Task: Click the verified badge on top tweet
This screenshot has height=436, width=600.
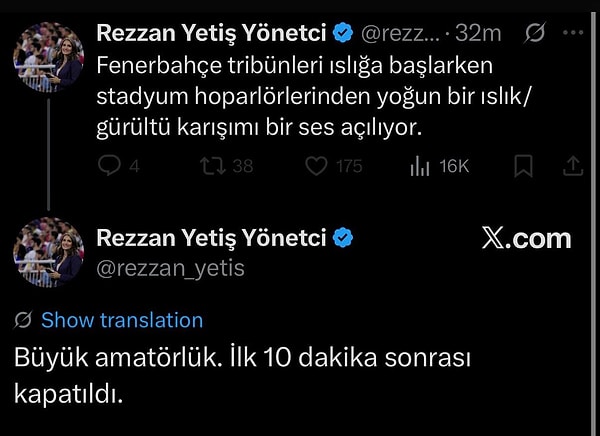Action: point(342,33)
